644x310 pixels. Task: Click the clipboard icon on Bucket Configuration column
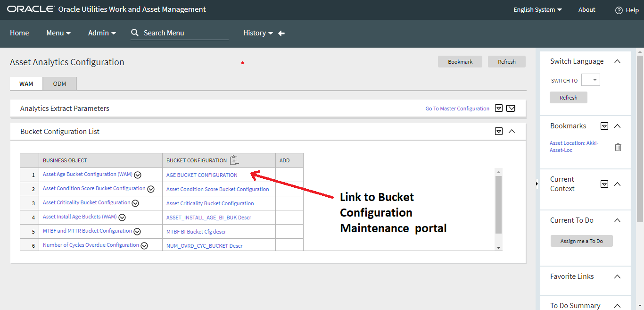(x=234, y=160)
